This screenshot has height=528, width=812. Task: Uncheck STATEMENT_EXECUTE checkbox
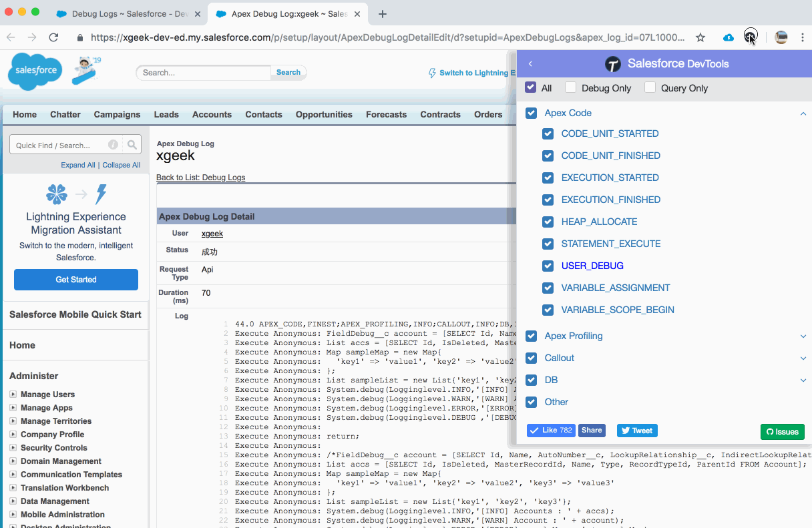548,244
